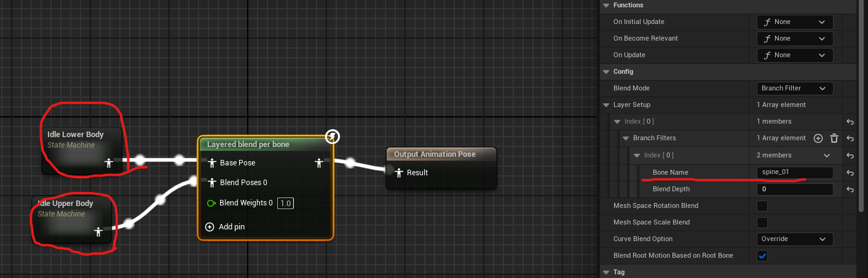Click the Result pose pin on Output Animation Pose
Viewport: 868px width, 278px height.
pyautogui.click(x=399, y=173)
